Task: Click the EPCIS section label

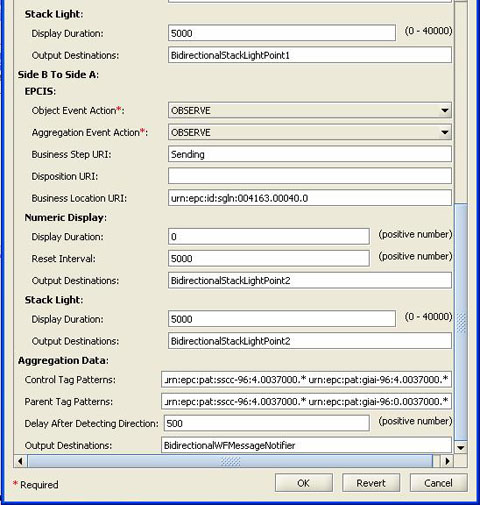Action: (x=40, y=91)
